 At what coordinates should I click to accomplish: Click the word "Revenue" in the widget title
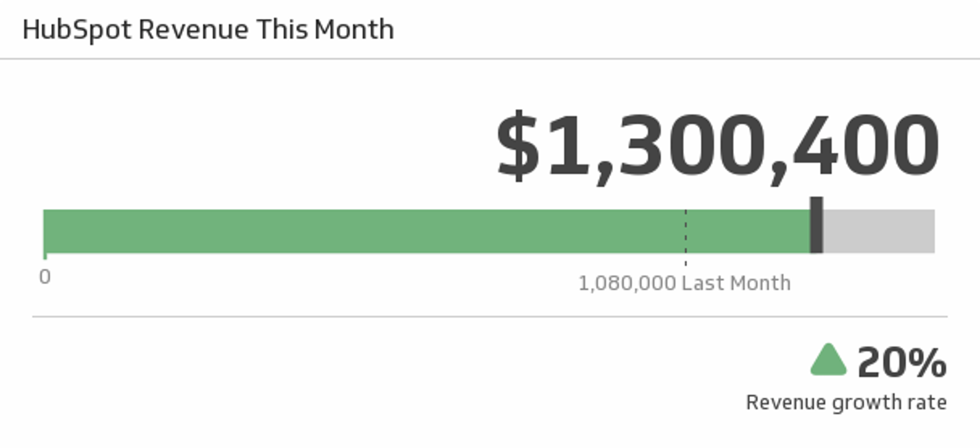tap(193, 30)
